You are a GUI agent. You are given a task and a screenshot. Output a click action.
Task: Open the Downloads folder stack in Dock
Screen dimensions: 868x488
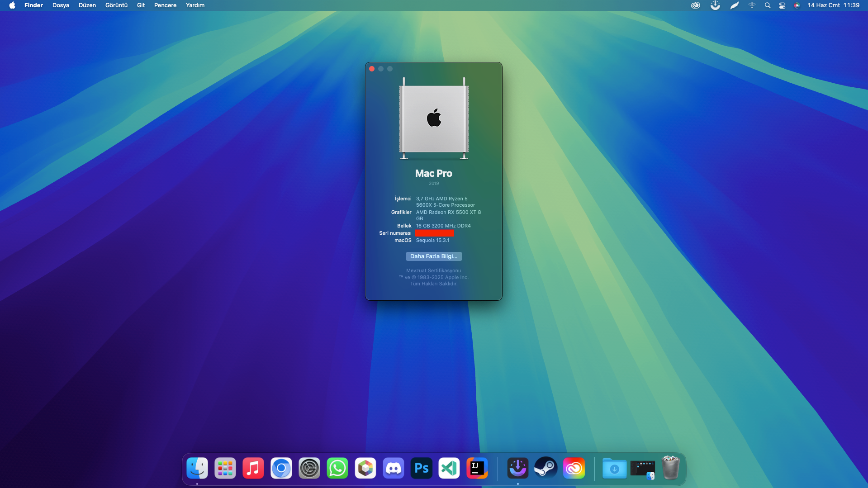[x=614, y=468]
